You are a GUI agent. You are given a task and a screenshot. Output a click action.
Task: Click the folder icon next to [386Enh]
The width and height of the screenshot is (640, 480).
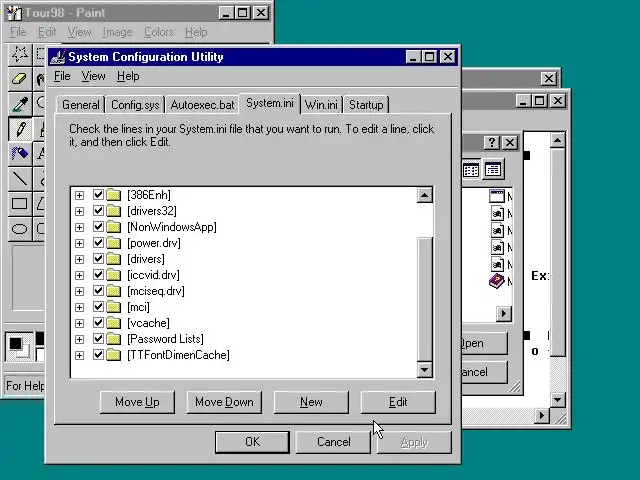114,195
